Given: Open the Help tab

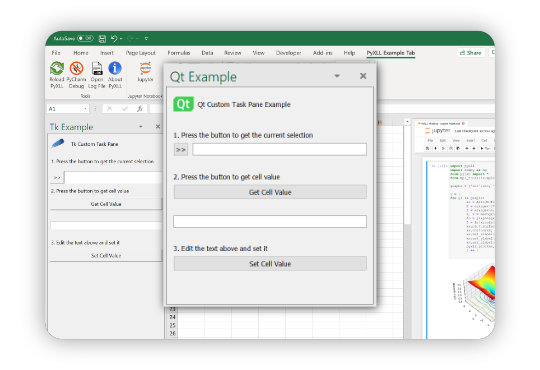Looking at the screenshot, I should click(349, 53).
